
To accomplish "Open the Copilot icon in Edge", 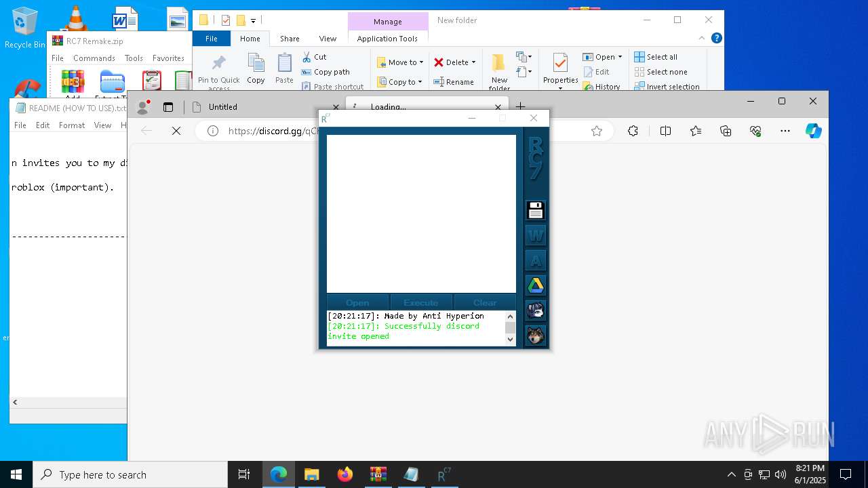I will click(x=814, y=131).
